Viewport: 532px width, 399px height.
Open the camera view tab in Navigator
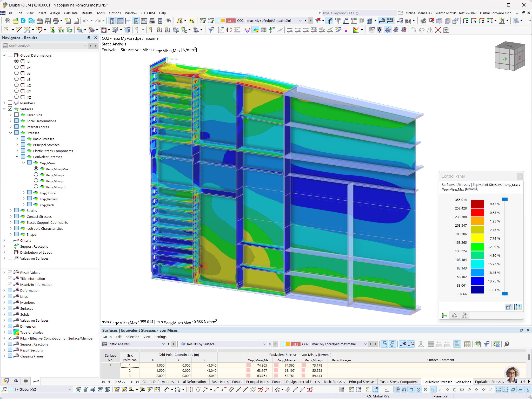pyautogui.click(x=26, y=381)
